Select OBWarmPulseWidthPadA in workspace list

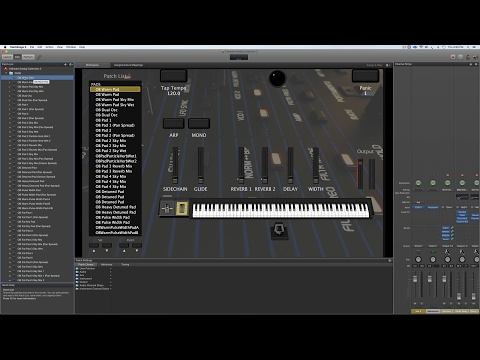[117, 227]
